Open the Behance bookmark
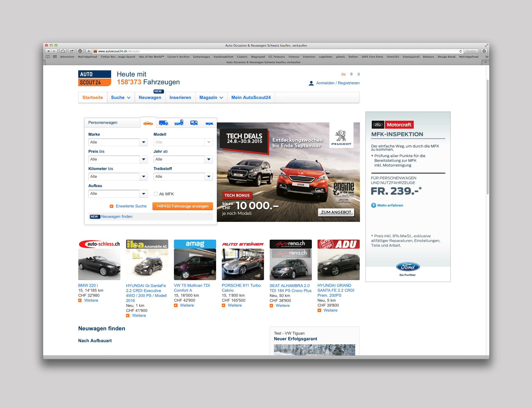The height and width of the screenshot is (408, 532). click(x=428, y=57)
